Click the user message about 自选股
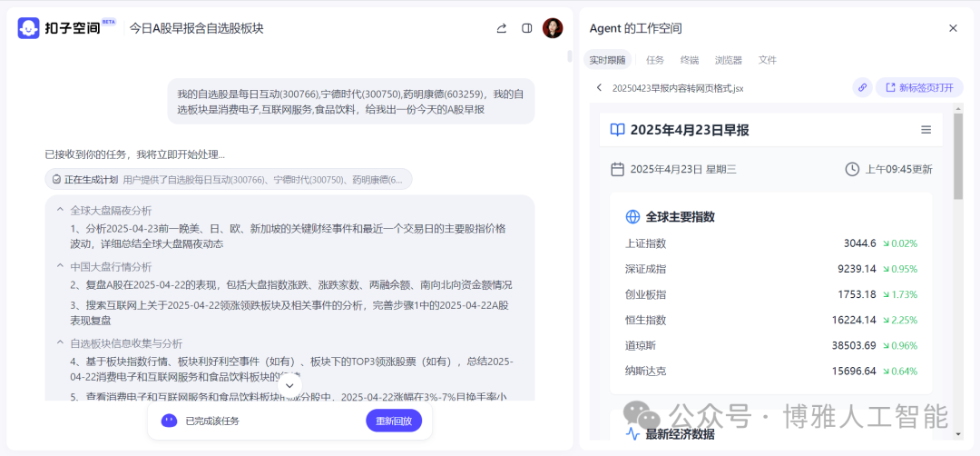The height and width of the screenshot is (456, 980). point(350,102)
